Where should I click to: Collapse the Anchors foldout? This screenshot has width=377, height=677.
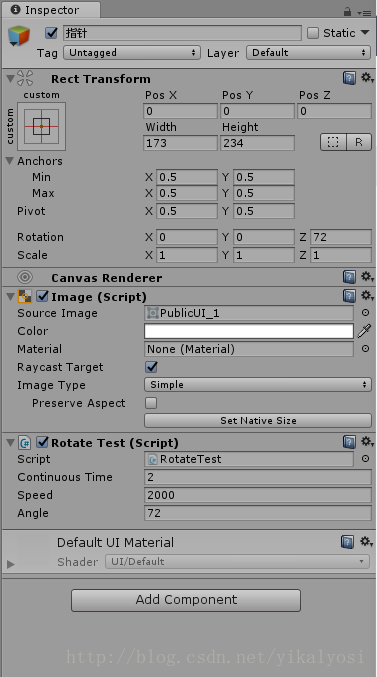[x=10, y=161]
